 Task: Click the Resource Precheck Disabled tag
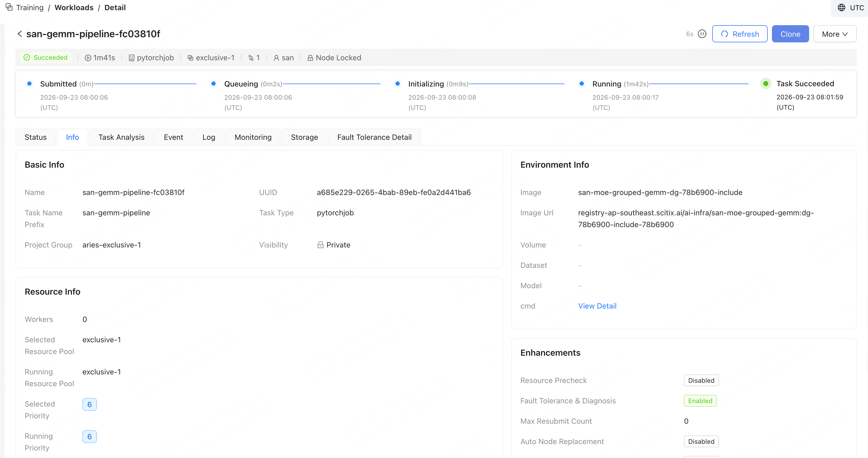click(x=701, y=380)
